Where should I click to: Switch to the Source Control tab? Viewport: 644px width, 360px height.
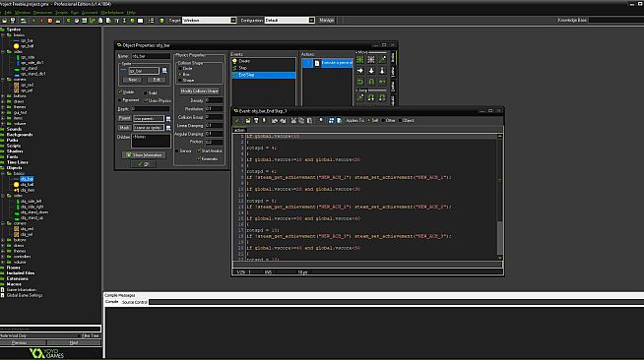[x=134, y=302]
